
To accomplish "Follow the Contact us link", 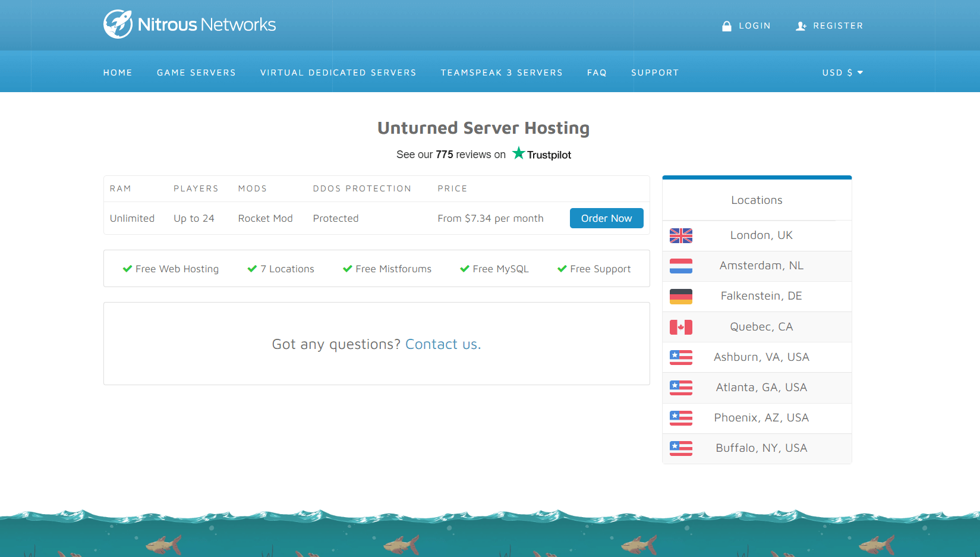I will point(443,344).
